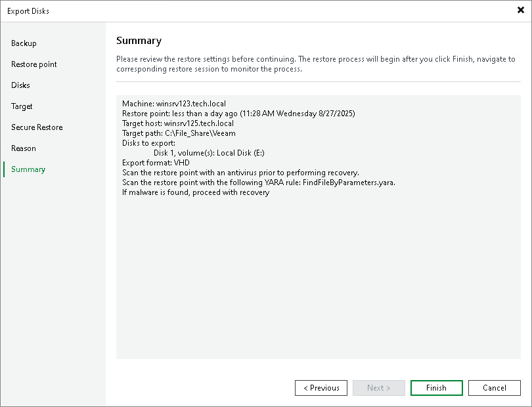Click the review instructions paragraph
This screenshot has width=532, height=407.
coord(316,64)
